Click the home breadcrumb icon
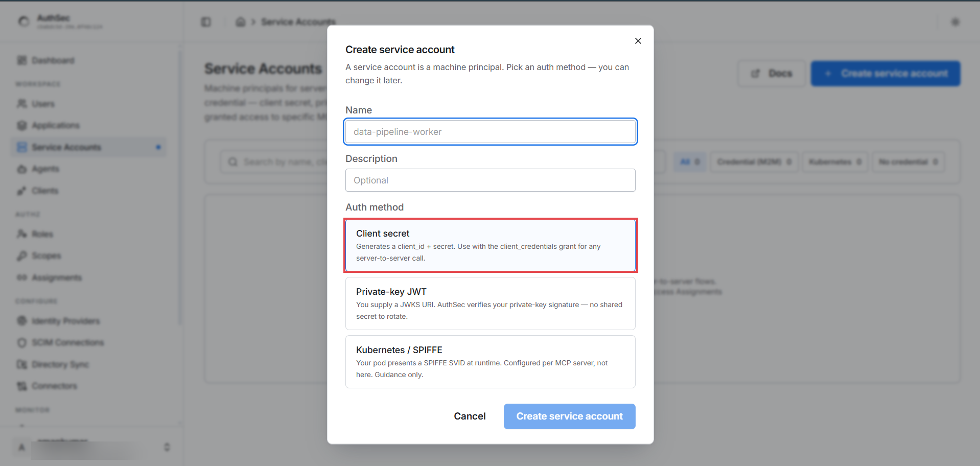980x466 pixels. [241, 22]
